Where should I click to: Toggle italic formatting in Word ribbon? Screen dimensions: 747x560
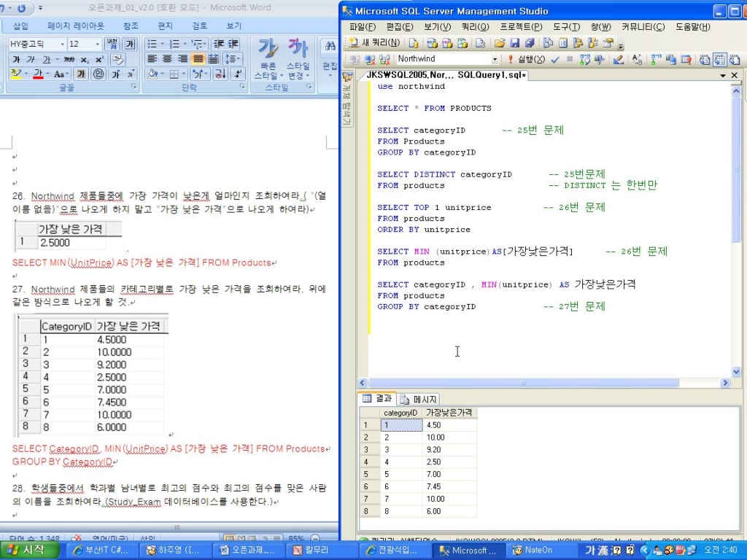coord(31,60)
